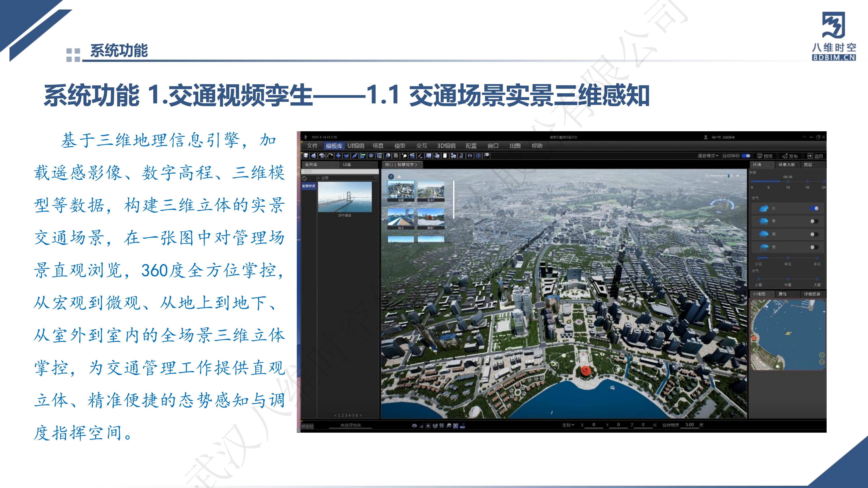Switch to the 图层 tab

tap(808, 165)
